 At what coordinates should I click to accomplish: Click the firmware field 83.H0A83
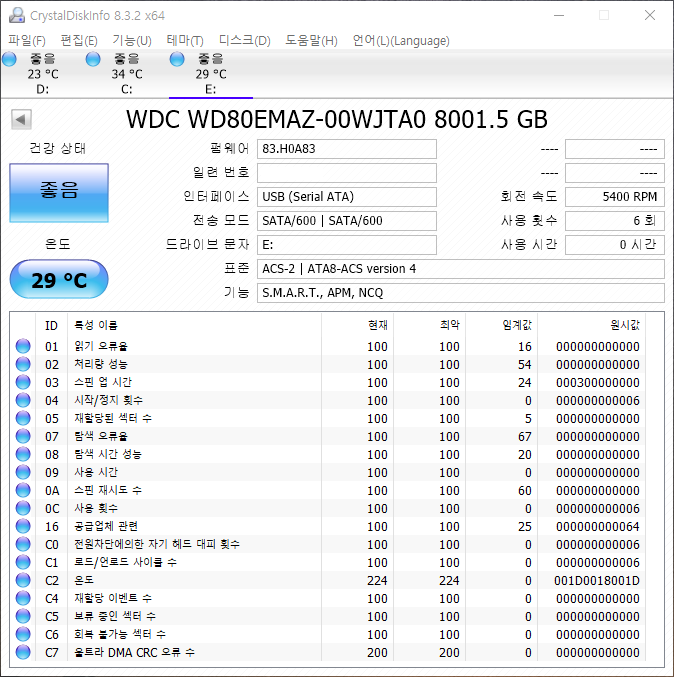point(347,149)
